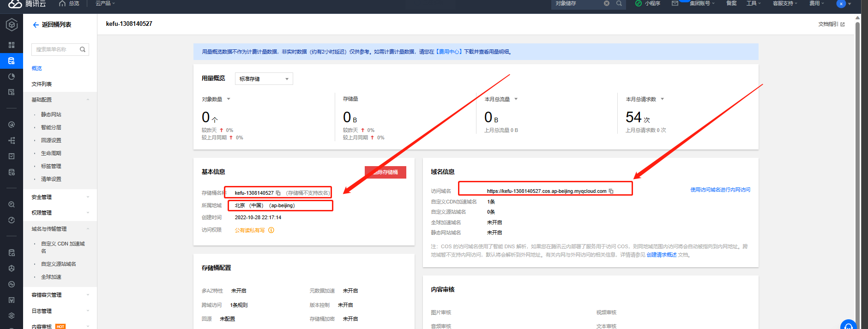Viewport: 868px width, 329px height.
Task: Select the highlighted bucket storage icon in left rail
Action: click(12, 61)
